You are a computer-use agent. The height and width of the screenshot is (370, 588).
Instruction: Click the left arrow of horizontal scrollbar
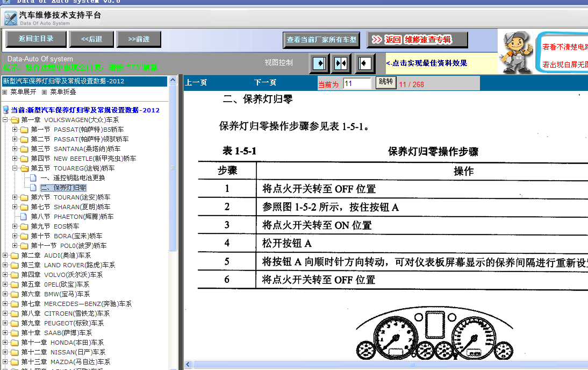(x=188, y=365)
